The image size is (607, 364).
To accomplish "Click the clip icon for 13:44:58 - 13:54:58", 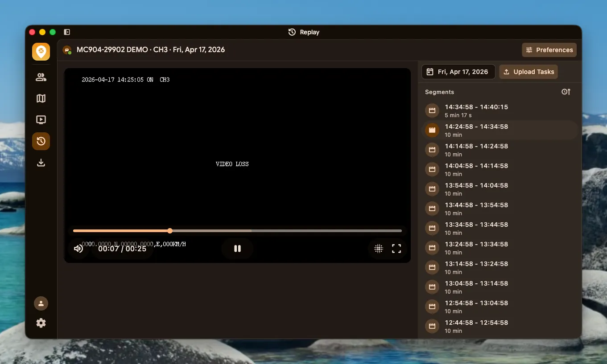I will (x=432, y=209).
